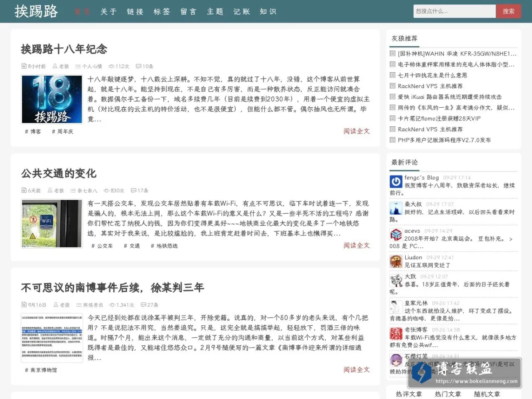The width and height of the screenshot is (532, 399).
Task: Select the # 博客 tag
Action: 33,132
